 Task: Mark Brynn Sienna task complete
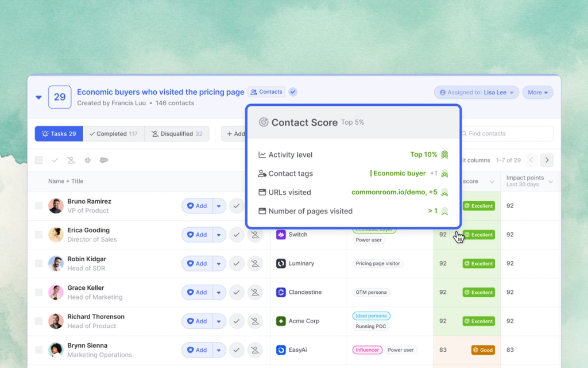237,350
